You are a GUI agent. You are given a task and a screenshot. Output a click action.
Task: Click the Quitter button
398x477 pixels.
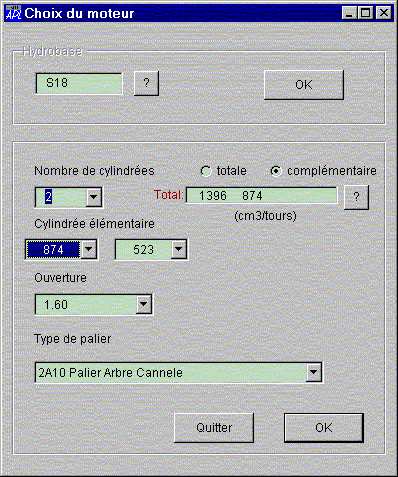214,428
